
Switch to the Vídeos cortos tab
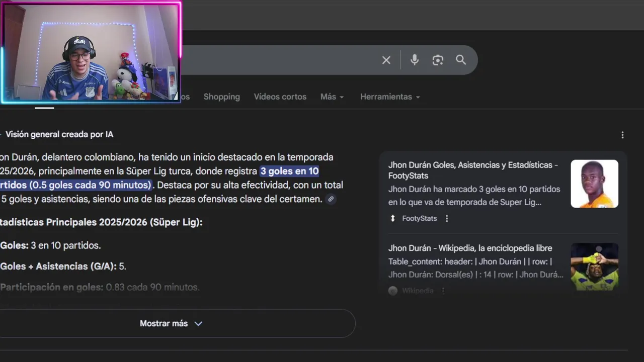click(x=280, y=97)
